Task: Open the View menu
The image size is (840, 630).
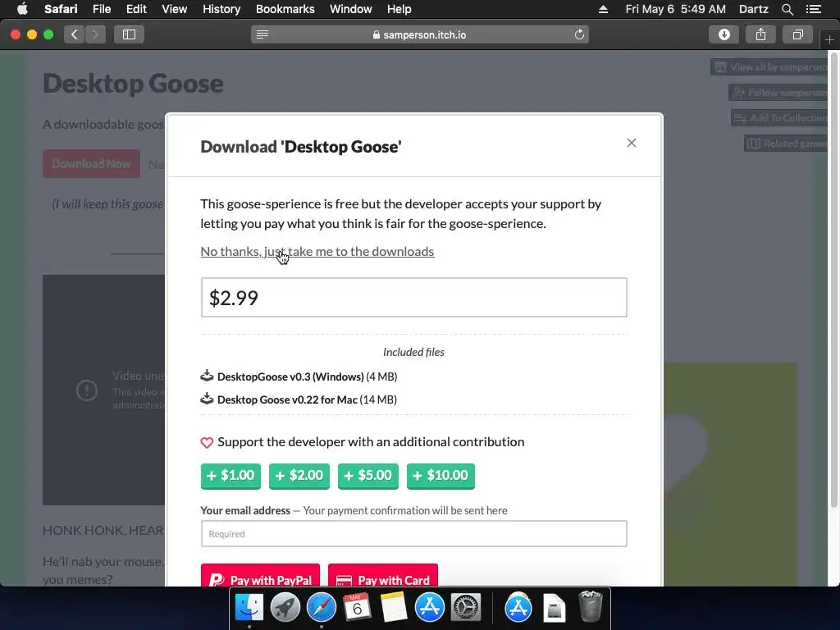Action: tap(175, 9)
